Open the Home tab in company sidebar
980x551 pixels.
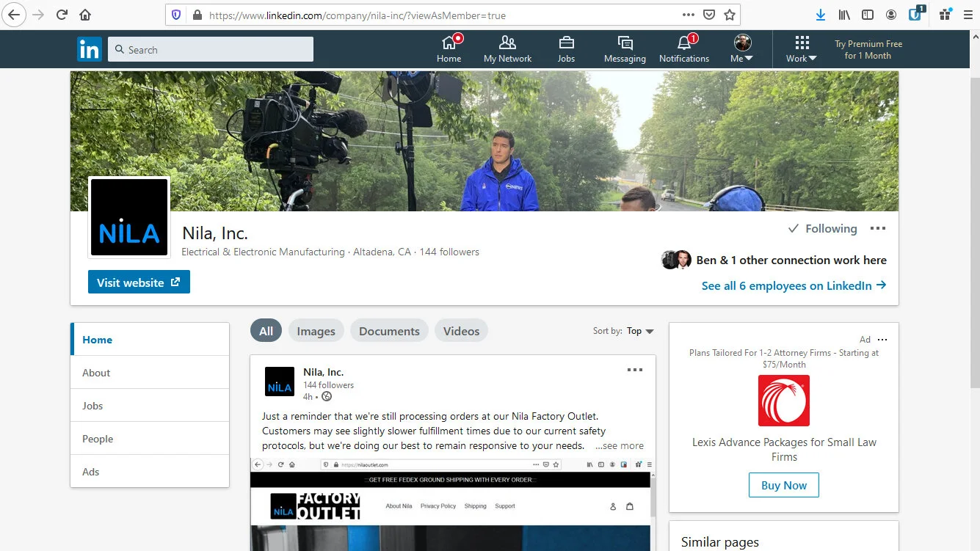click(x=150, y=340)
